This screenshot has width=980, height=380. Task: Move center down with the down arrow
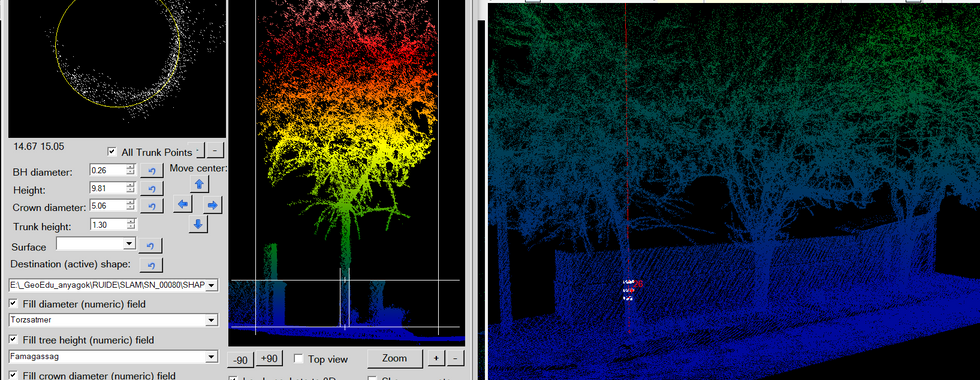click(x=199, y=224)
